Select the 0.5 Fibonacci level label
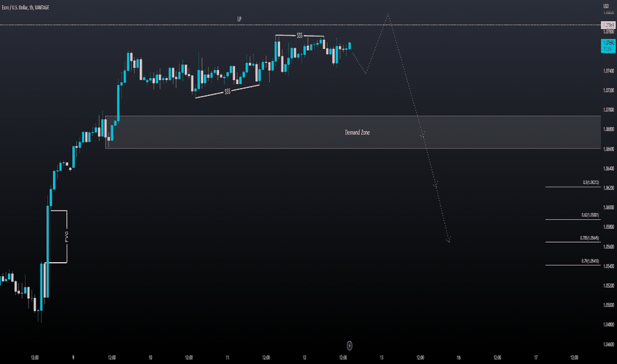The width and height of the screenshot is (617, 364). click(x=591, y=183)
